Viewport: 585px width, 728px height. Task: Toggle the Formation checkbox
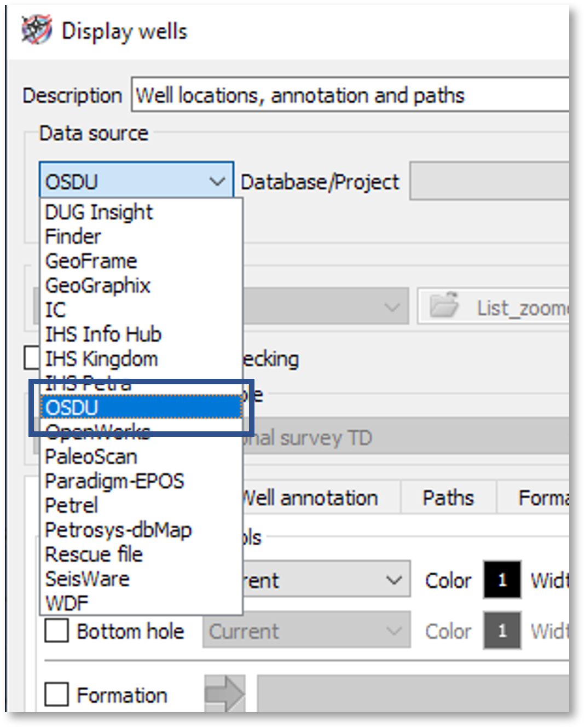point(56,695)
